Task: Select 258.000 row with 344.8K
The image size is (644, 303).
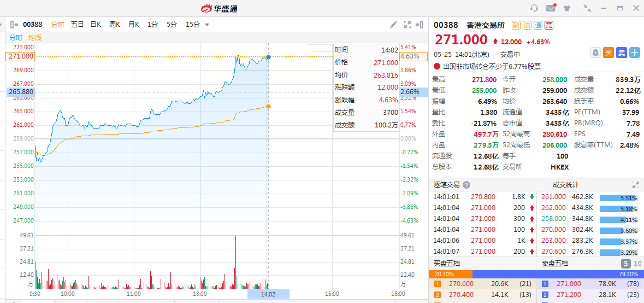Action: 590,219
